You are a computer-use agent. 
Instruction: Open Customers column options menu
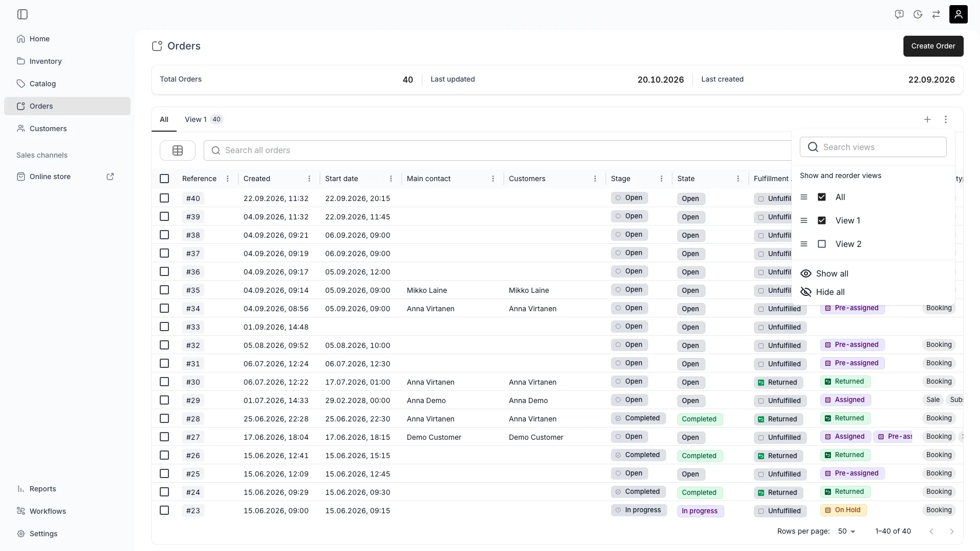pyautogui.click(x=595, y=179)
